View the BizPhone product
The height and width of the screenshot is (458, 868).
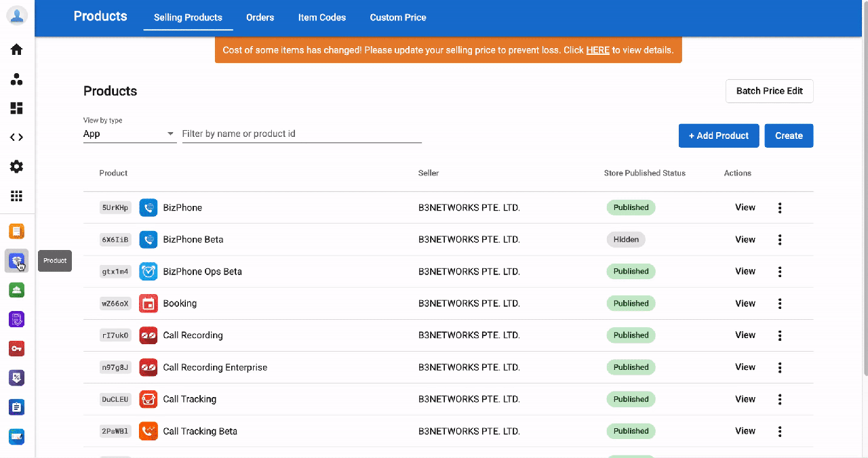[x=745, y=207]
